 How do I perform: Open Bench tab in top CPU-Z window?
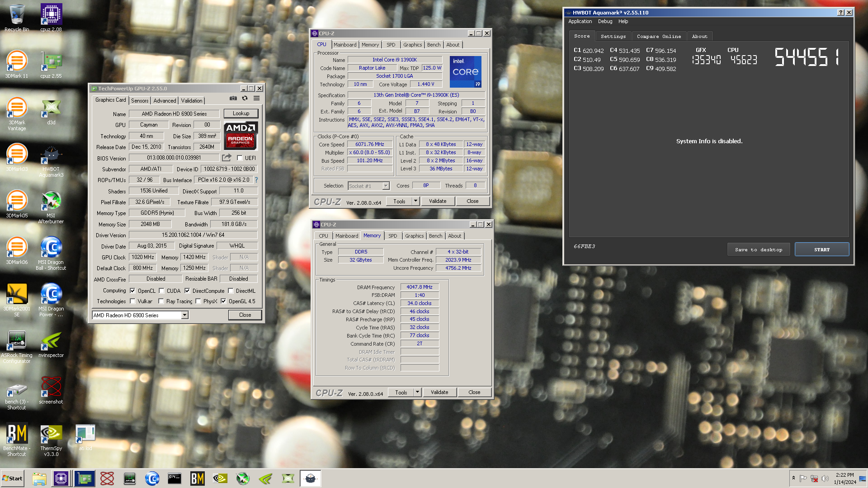(434, 45)
